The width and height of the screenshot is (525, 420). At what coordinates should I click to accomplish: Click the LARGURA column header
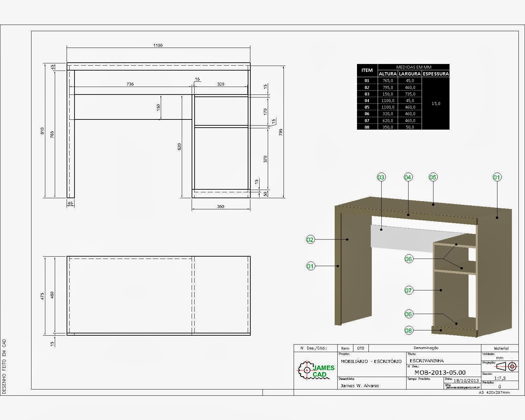(x=409, y=74)
